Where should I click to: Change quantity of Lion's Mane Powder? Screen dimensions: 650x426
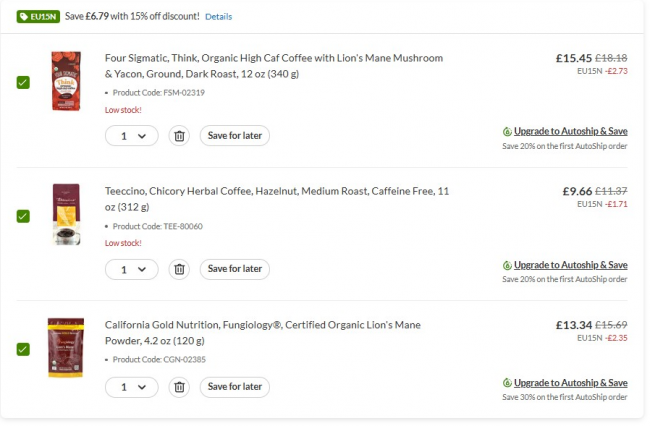click(132, 386)
